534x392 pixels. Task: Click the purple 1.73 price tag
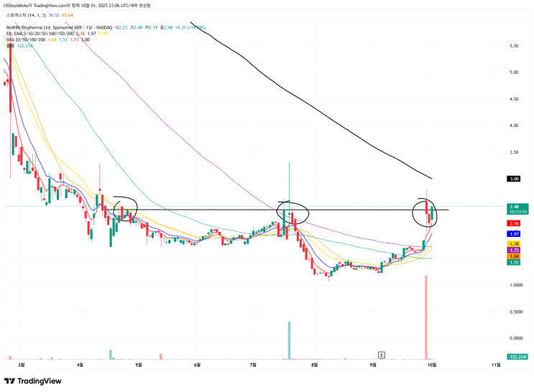click(514, 250)
